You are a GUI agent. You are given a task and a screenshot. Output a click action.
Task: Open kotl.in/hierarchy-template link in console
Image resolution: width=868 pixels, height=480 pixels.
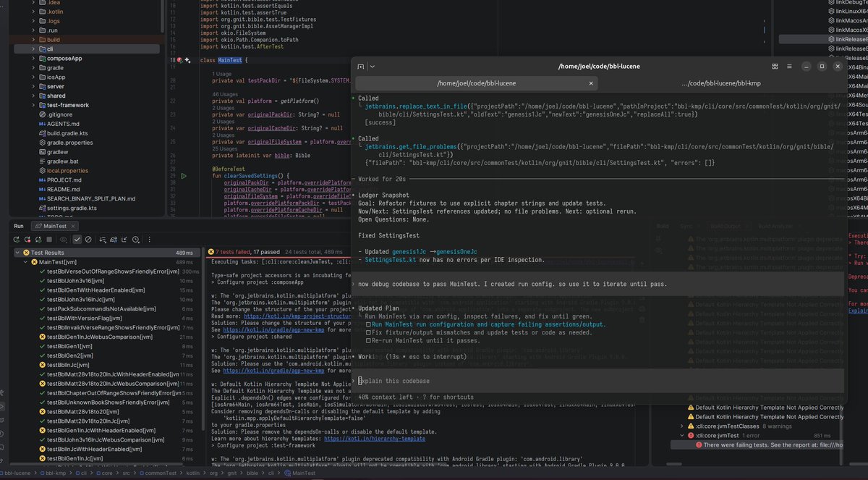pyautogui.click(x=374, y=439)
